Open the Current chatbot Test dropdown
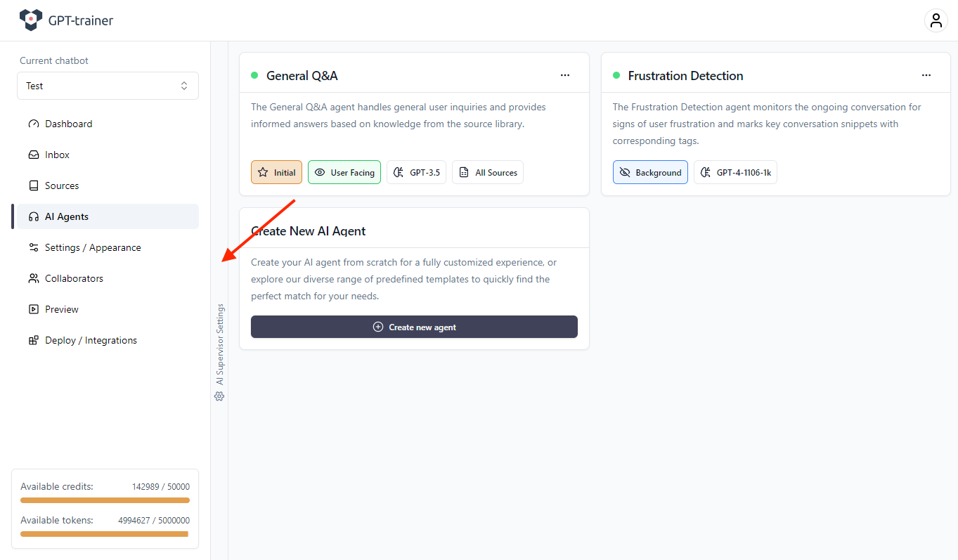 pos(108,86)
